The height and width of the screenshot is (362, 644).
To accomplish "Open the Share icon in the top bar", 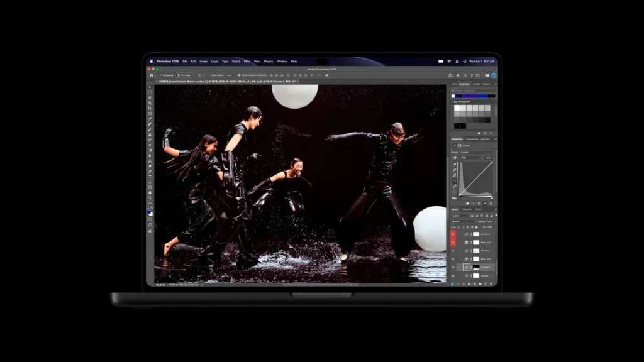I will [x=450, y=75].
